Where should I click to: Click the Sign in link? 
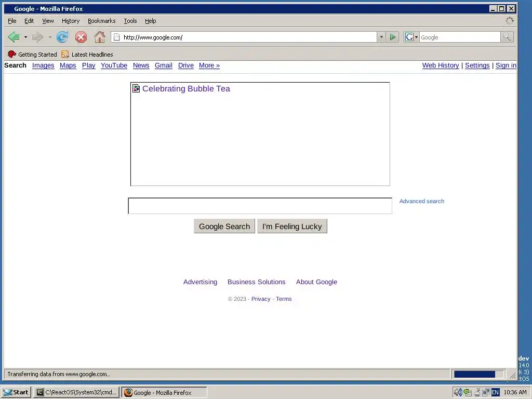pos(506,65)
